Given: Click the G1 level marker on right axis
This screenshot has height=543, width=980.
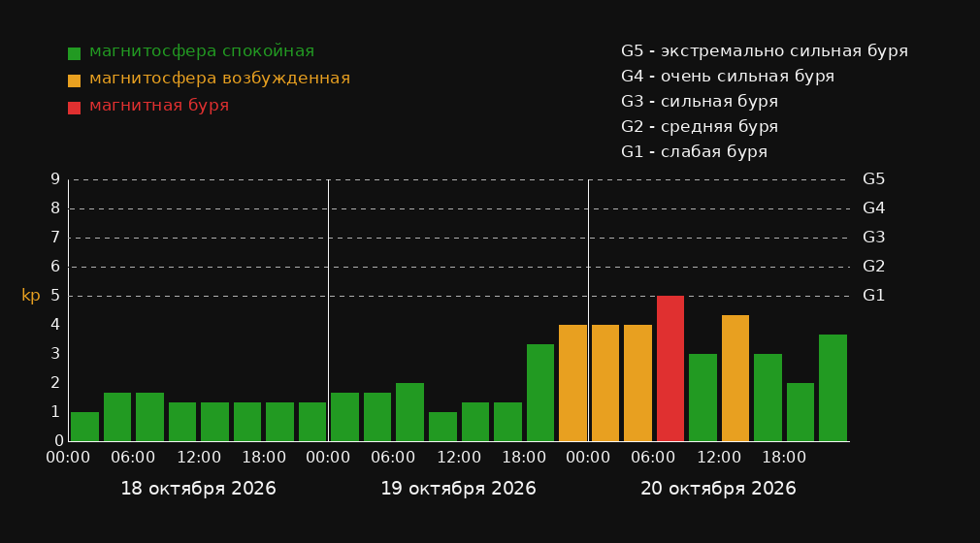Looking at the screenshot, I should click(x=873, y=296).
